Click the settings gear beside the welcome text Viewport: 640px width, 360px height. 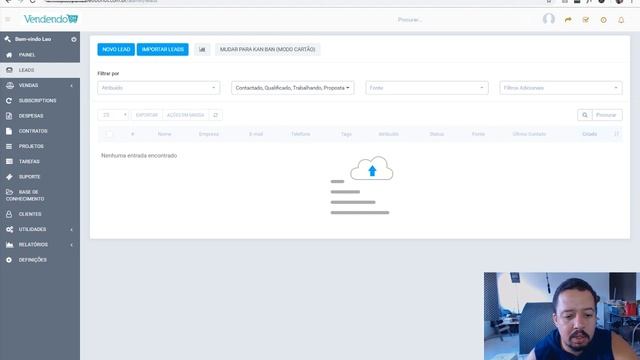pyautogui.click(x=73, y=40)
